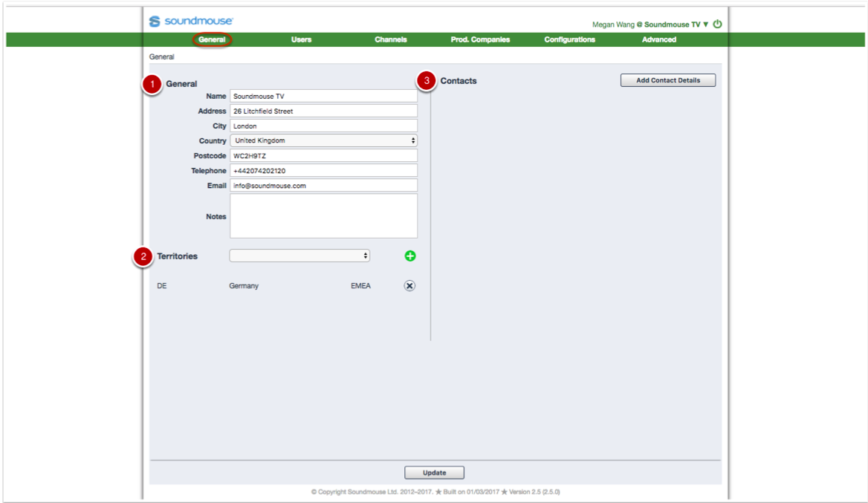Image resolution: width=868 pixels, height=503 pixels.
Task: Open the Channels tab
Action: pos(391,39)
